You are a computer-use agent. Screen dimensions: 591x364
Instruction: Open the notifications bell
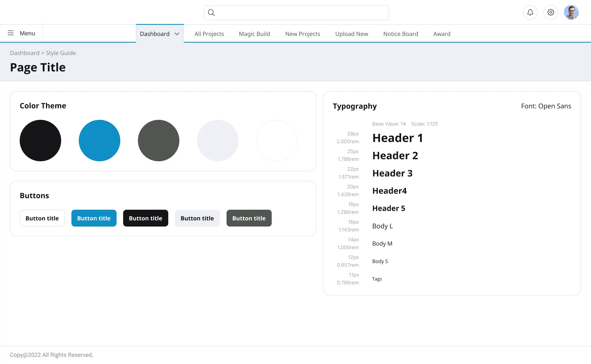point(530,12)
